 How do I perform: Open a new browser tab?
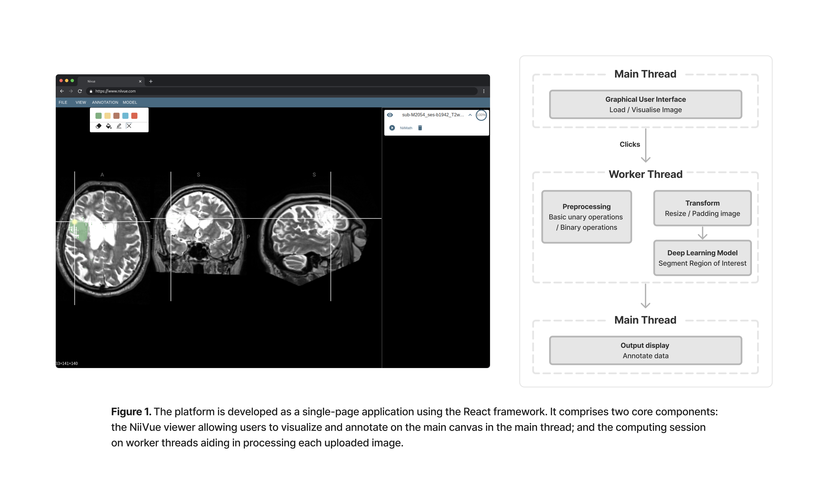click(151, 81)
